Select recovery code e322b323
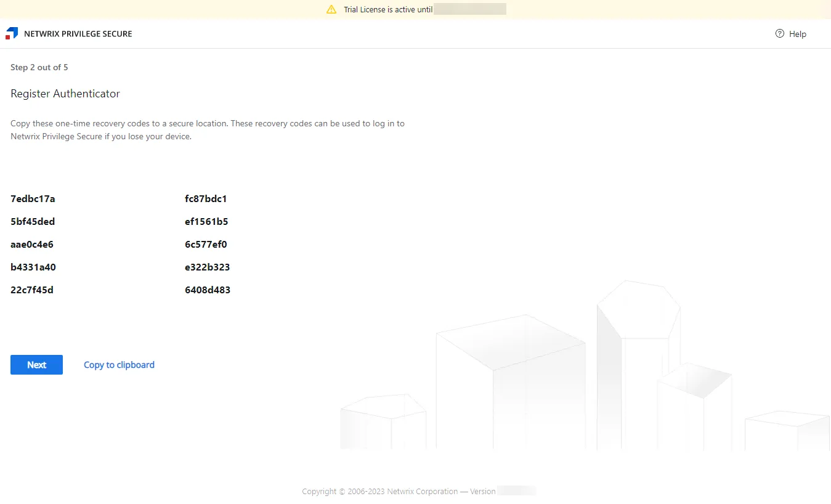 tap(207, 267)
